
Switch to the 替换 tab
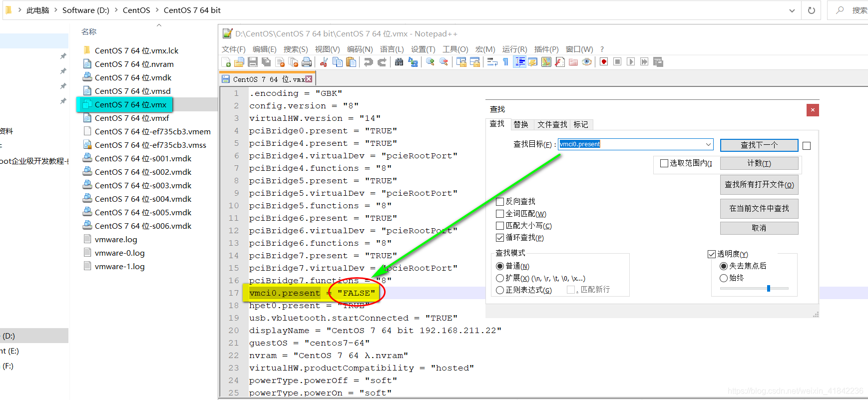[x=521, y=124]
